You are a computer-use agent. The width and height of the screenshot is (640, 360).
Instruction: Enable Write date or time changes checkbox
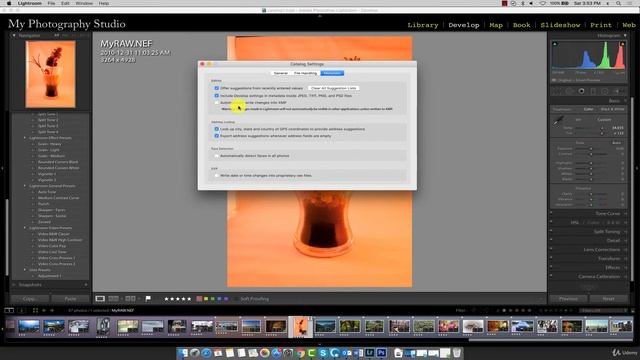coord(217,176)
